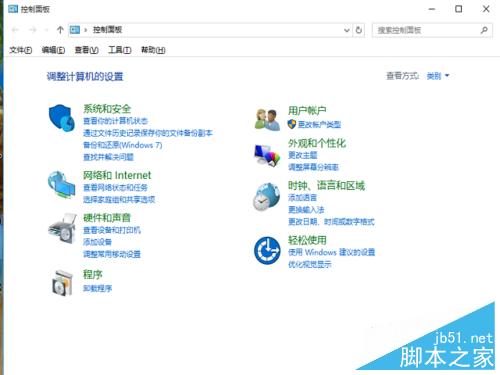Click 调整屏幕分辨率 link
The height and width of the screenshot is (375, 500).
click(313, 167)
